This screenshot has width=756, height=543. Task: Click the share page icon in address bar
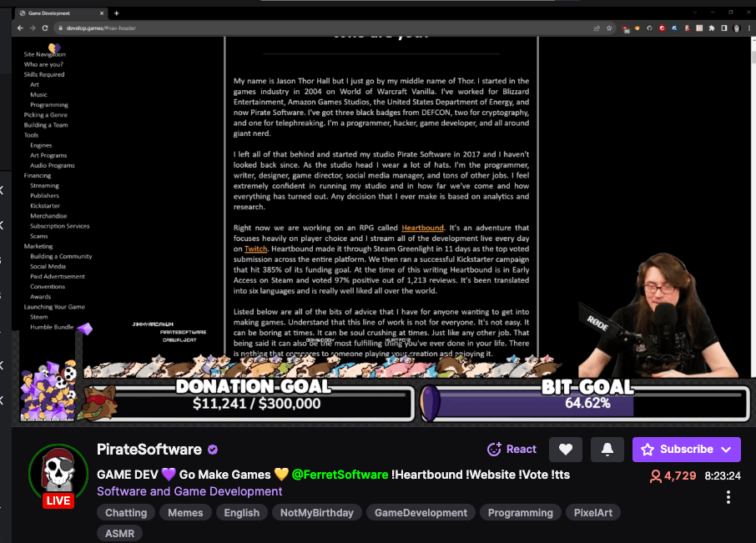(x=597, y=28)
